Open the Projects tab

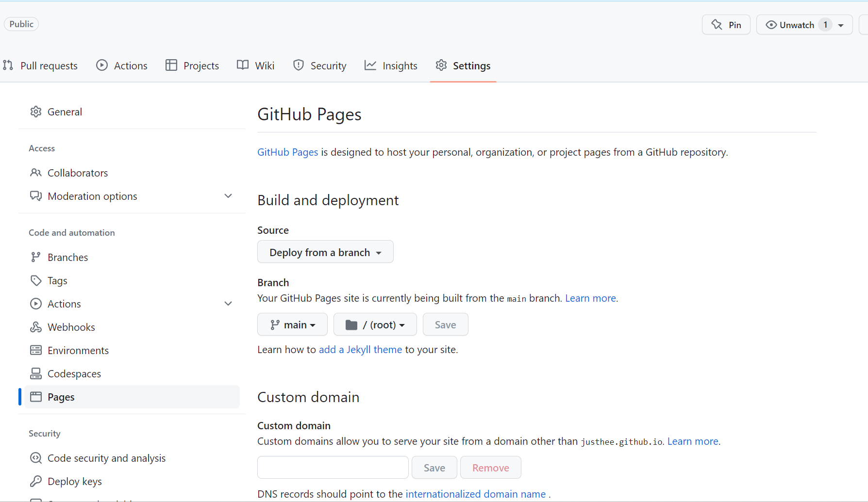(192, 65)
